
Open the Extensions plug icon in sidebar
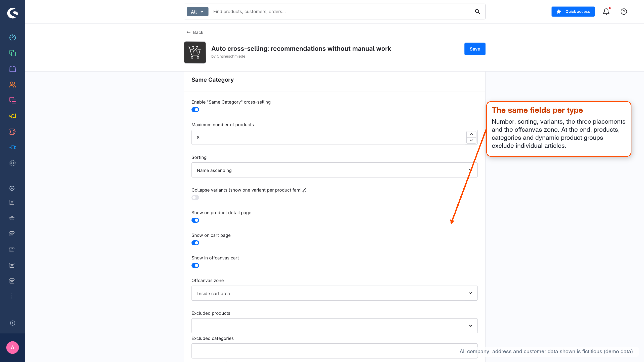click(x=13, y=147)
